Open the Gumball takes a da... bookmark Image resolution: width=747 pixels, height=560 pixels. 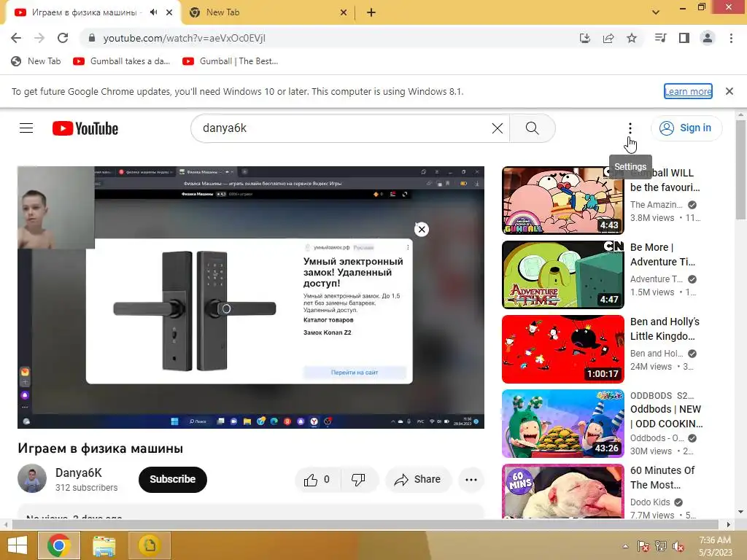[122, 61]
